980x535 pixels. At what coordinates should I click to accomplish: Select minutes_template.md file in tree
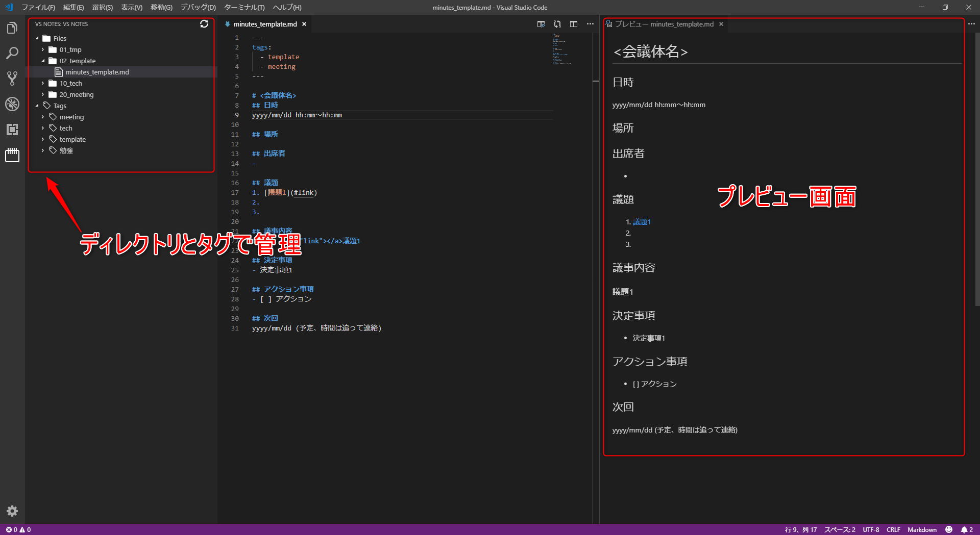97,72
